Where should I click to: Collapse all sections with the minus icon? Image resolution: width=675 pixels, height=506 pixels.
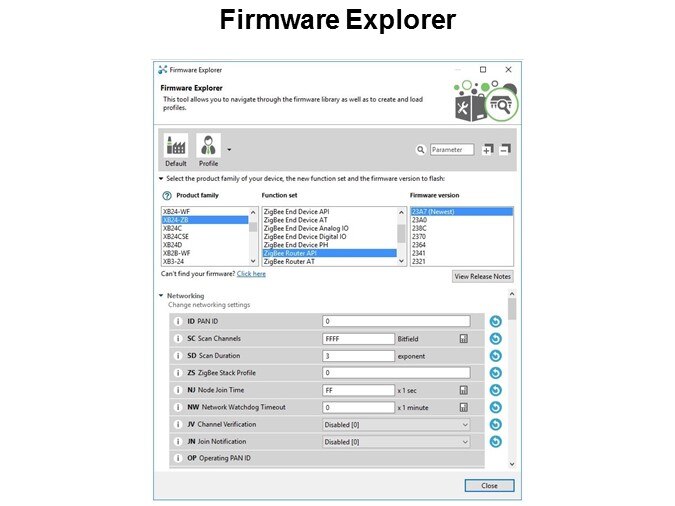(x=505, y=150)
